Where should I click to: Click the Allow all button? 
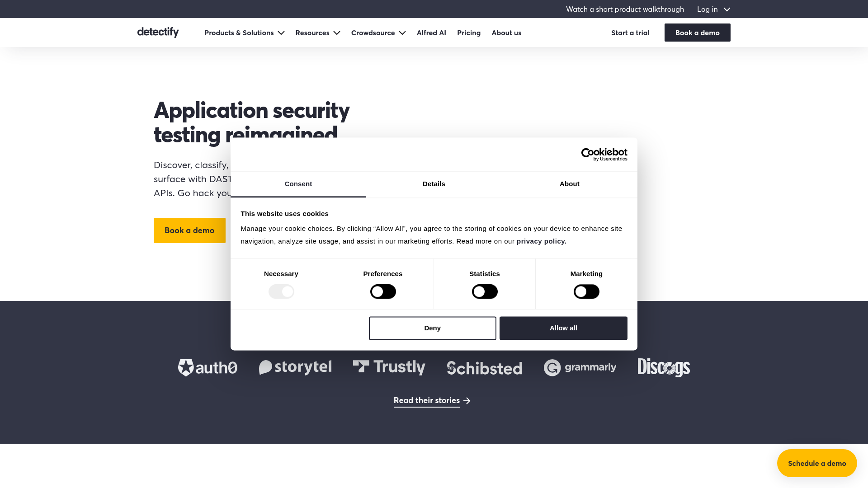pyautogui.click(x=563, y=328)
